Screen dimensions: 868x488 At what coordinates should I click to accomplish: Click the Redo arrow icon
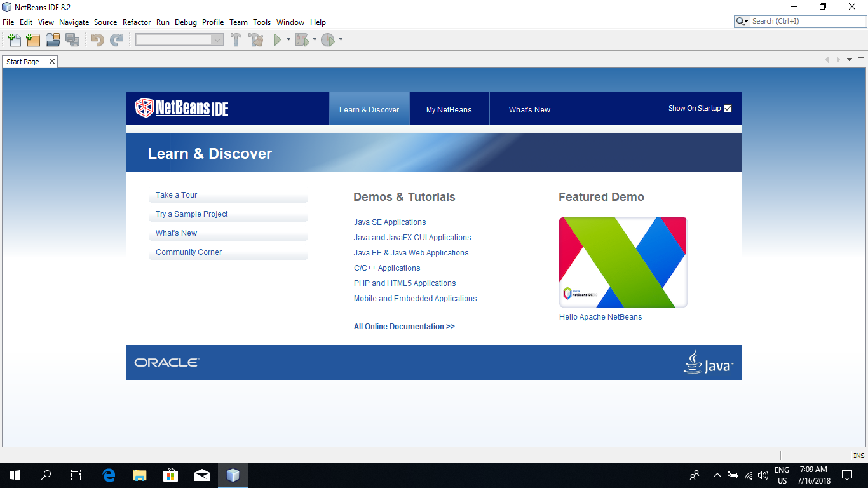click(117, 40)
